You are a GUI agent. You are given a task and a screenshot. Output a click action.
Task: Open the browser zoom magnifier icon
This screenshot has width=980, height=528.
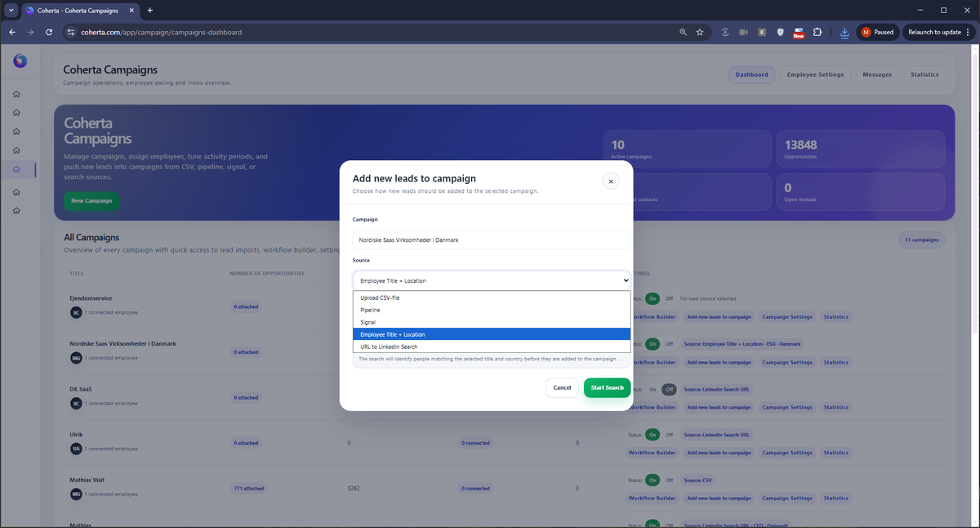coord(683,32)
